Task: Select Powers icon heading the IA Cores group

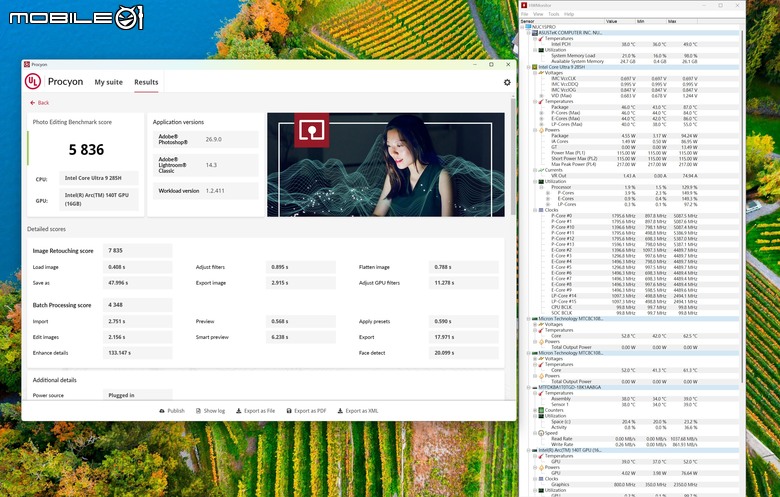Action: click(541, 130)
